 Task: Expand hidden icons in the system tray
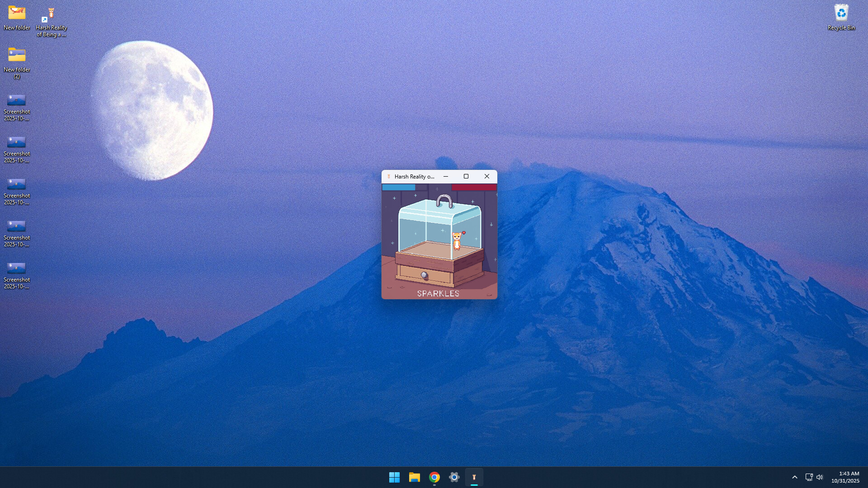pos(795,477)
